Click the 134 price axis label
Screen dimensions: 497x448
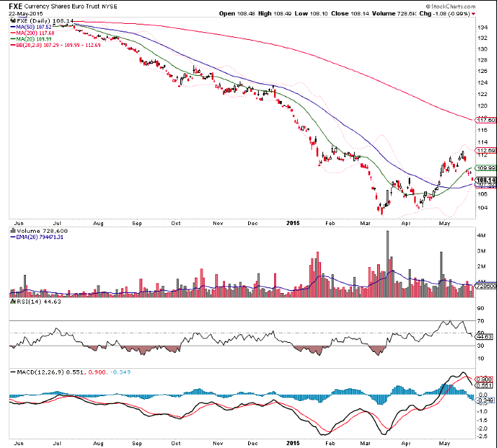tap(482, 27)
